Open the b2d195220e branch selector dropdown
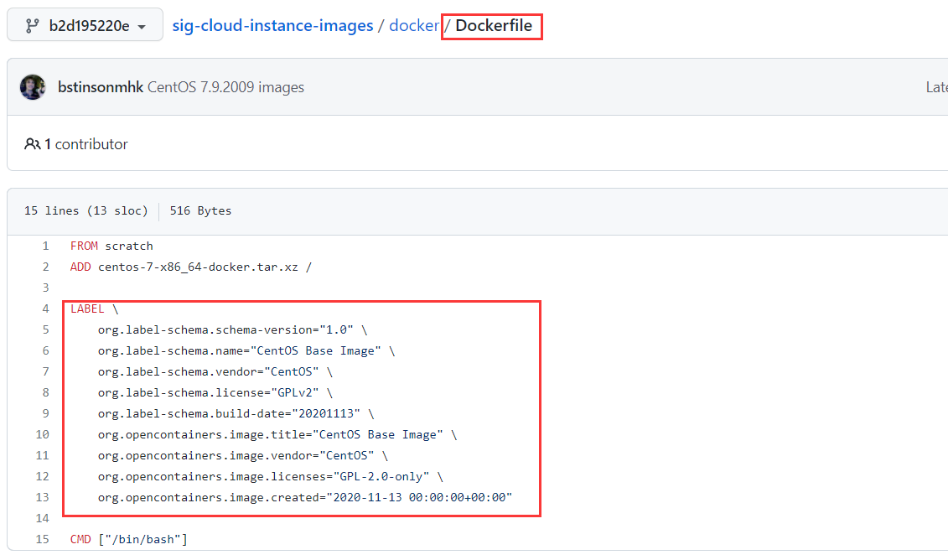 [x=85, y=25]
